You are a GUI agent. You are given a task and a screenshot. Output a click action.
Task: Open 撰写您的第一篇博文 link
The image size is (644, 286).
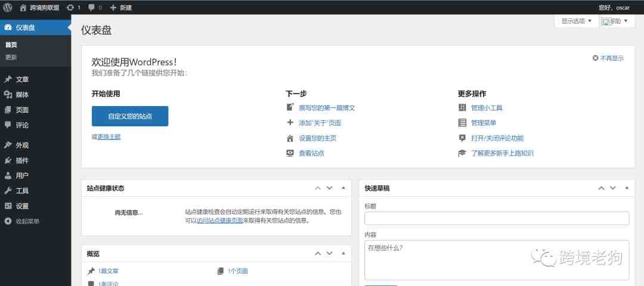[x=327, y=107]
